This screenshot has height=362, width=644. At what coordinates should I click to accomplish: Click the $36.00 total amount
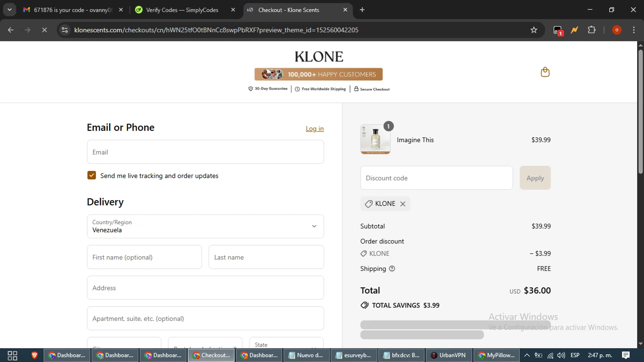pyautogui.click(x=537, y=290)
